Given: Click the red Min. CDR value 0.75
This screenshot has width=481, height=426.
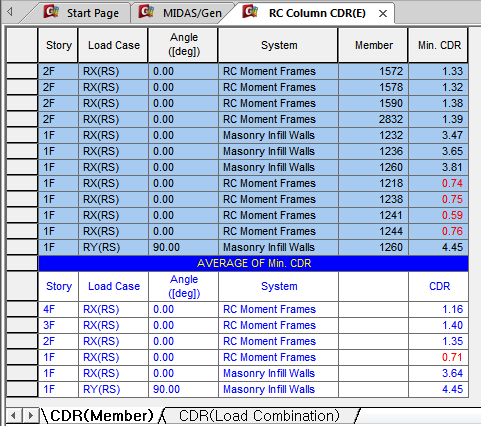Looking at the screenshot, I should (439, 199).
